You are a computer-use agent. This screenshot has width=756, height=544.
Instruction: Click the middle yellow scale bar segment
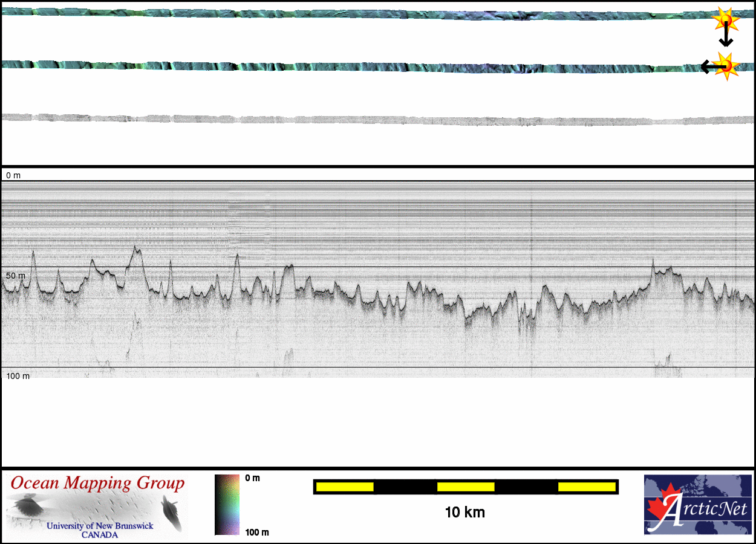pos(466,487)
